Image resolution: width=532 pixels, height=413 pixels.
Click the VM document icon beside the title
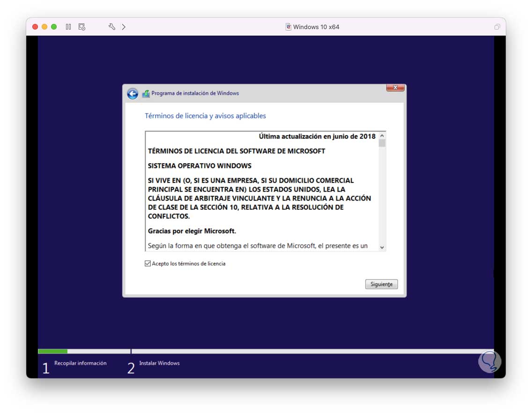point(288,27)
